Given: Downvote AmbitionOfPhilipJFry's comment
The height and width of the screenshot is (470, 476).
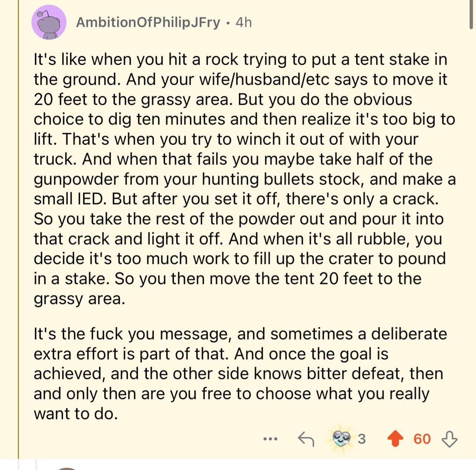Looking at the screenshot, I should pyautogui.click(x=449, y=439).
